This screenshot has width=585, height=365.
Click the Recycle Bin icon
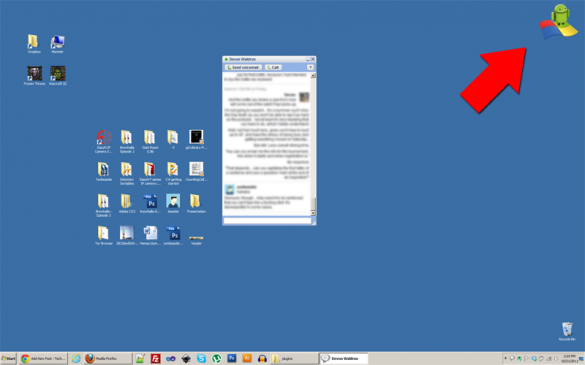(x=567, y=331)
